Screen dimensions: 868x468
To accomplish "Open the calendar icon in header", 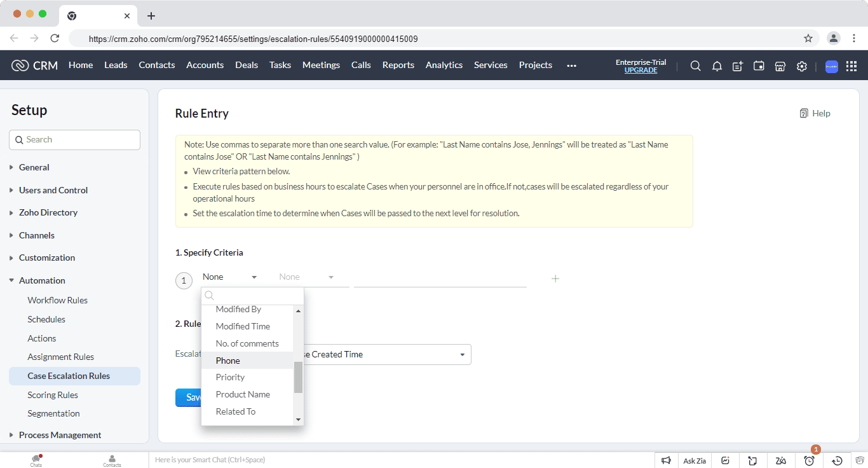I will 759,65.
